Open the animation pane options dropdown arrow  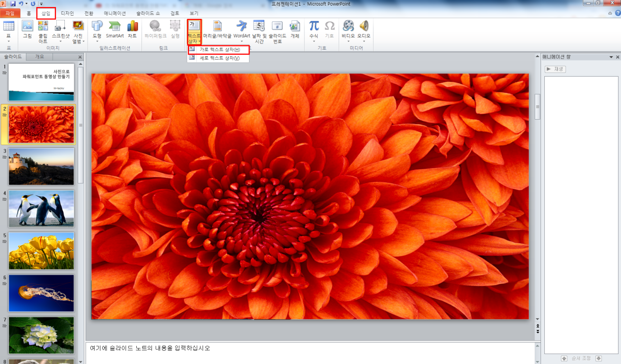click(x=611, y=57)
